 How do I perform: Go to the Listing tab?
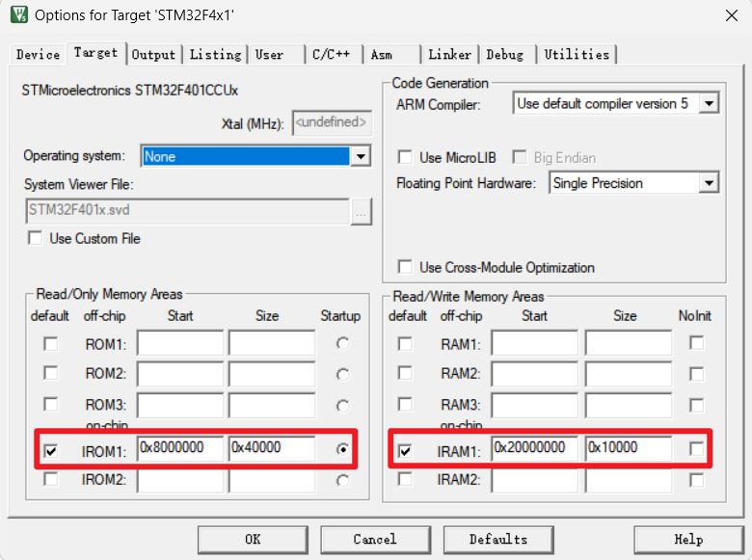215,54
